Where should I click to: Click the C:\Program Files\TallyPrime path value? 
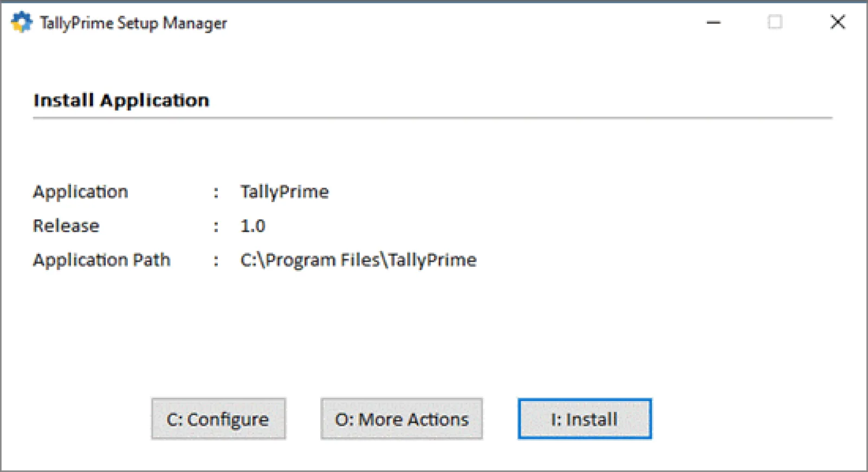(x=358, y=260)
